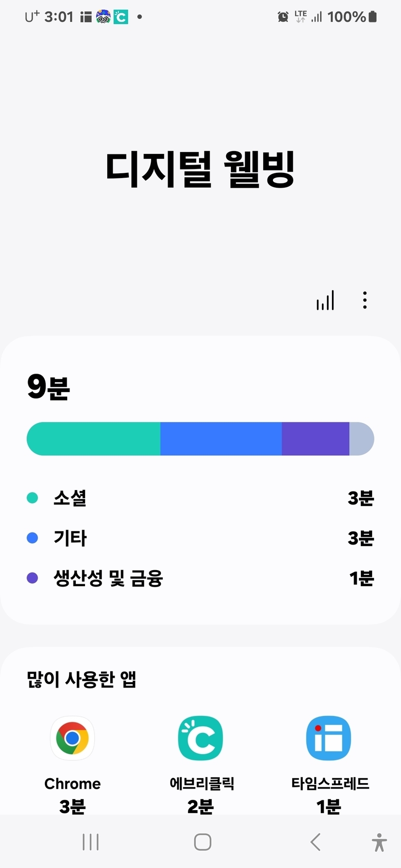
Task: Tap the Chrome 3분 usage label
Action: (72, 806)
